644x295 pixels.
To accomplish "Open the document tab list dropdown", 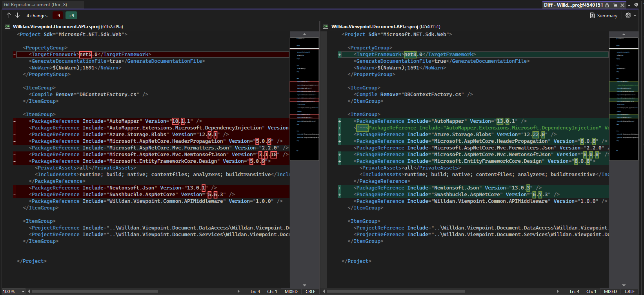I will pos(629,5).
